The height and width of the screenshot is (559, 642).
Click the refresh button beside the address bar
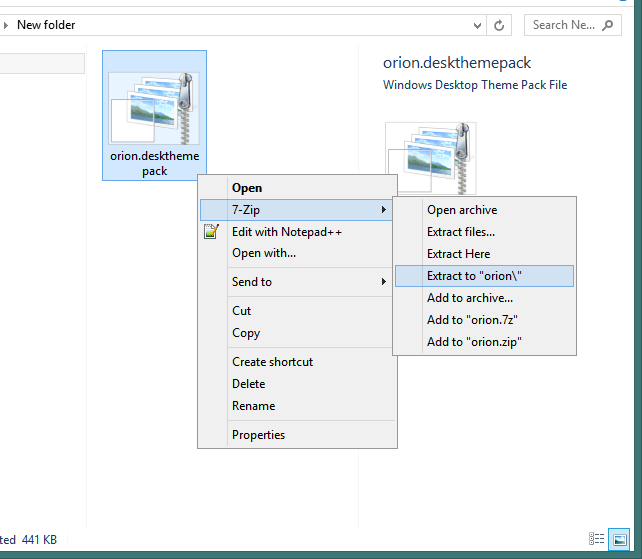point(499,25)
